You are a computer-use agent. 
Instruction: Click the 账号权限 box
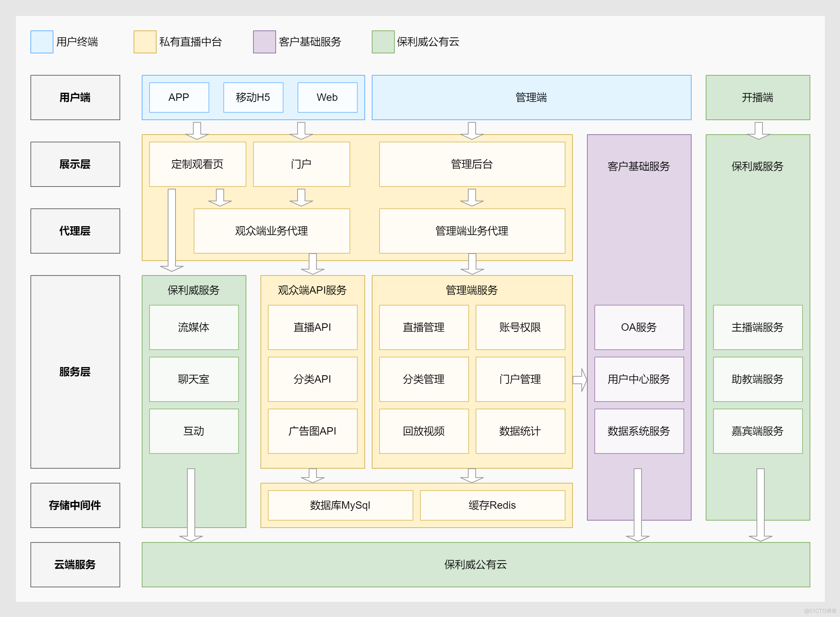521,327
